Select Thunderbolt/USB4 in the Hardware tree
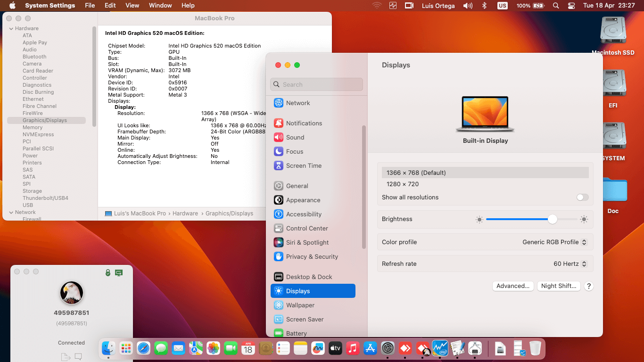The width and height of the screenshot is (644, 362). 45,198
